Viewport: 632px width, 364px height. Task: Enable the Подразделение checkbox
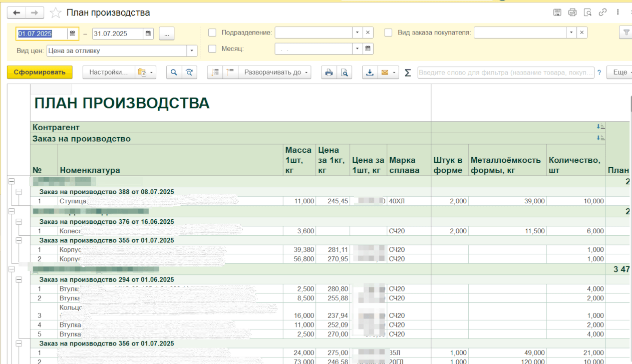pyautogui.click(x=212, y=33)
